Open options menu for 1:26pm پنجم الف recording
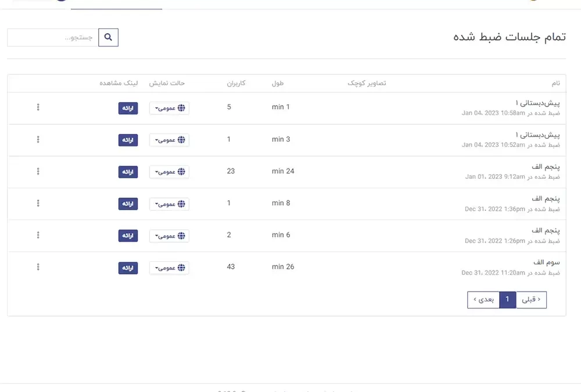The width and height of the screenshot is (581, 392). click(x=38, y=235)
